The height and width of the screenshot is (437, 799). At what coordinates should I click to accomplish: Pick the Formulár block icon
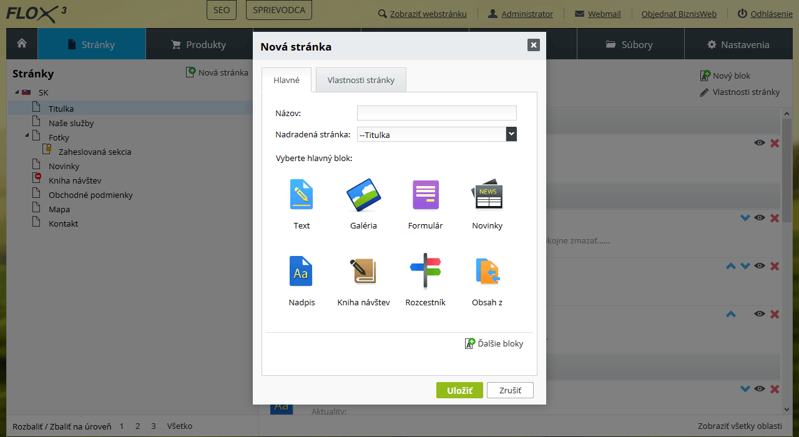425,195
